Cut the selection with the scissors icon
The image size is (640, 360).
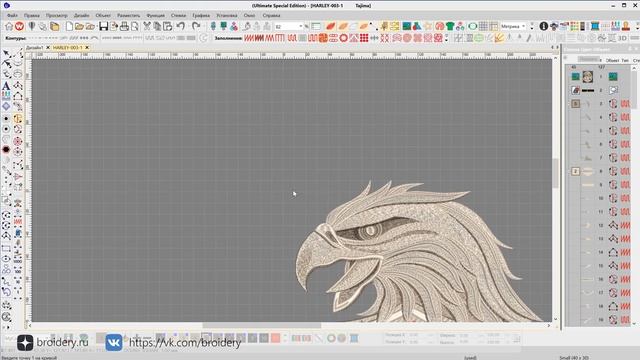(147, 27)
